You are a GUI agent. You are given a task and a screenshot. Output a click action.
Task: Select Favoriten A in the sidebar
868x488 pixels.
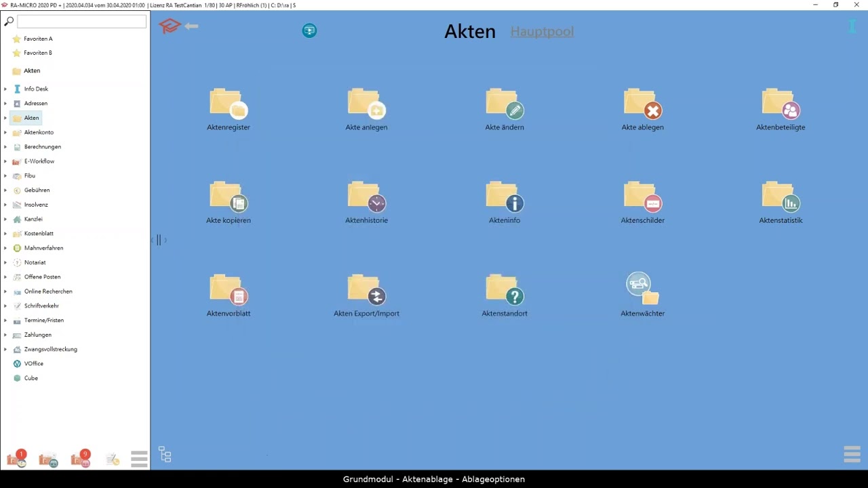pos(32,39)
